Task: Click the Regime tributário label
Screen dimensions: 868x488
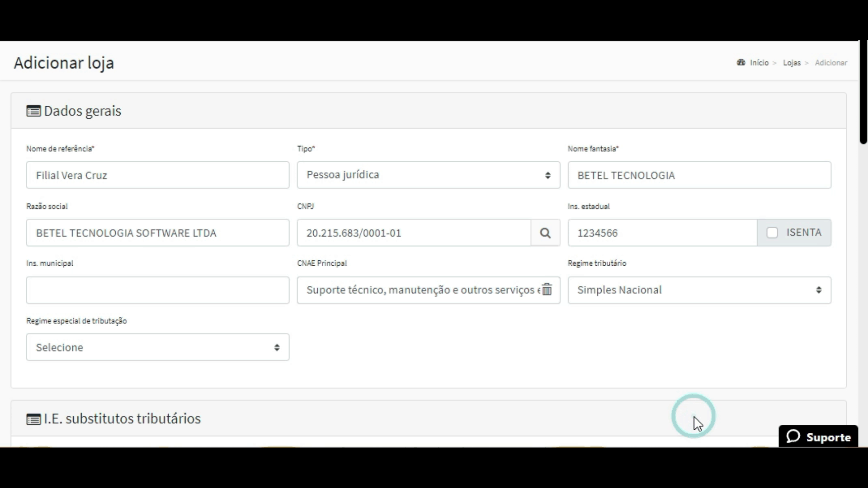Action: pyautogui.click(x=597, y=263)
